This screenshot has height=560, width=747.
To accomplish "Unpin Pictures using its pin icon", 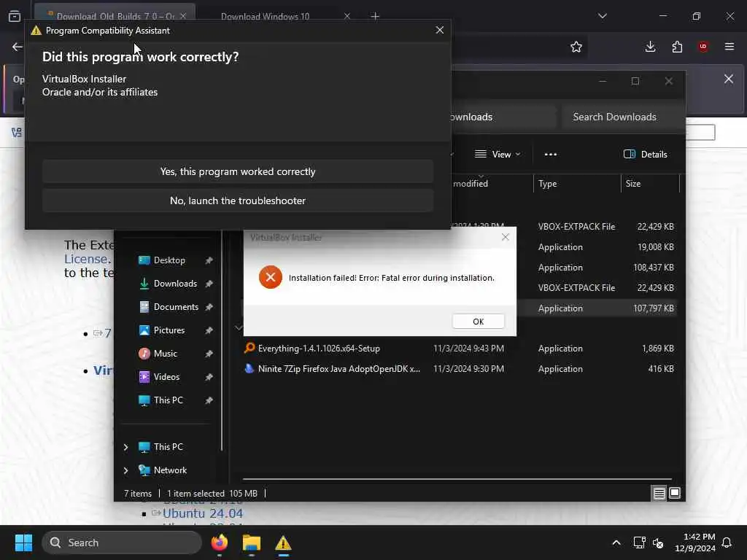I will 209,330.
